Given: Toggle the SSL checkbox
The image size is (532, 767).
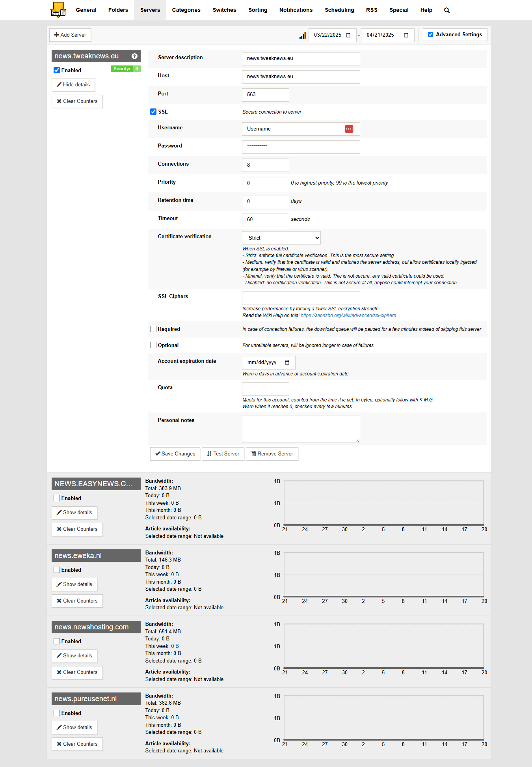Looking at the screenshot, I should (x=153, y=112).
